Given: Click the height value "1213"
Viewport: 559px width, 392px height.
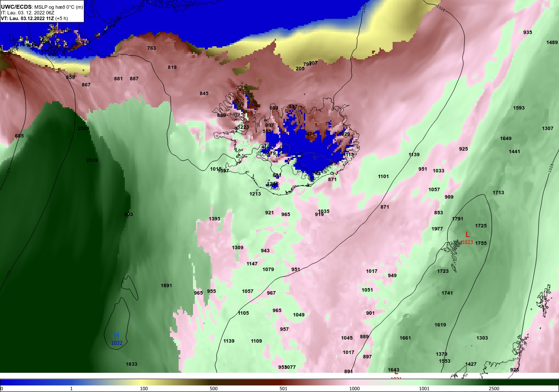Looking at the screenshot, I should (255, 194).
